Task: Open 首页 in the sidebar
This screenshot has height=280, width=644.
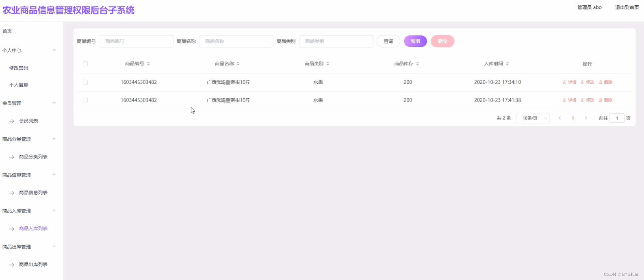Action: pyautogui.click(x=7, y=31)
